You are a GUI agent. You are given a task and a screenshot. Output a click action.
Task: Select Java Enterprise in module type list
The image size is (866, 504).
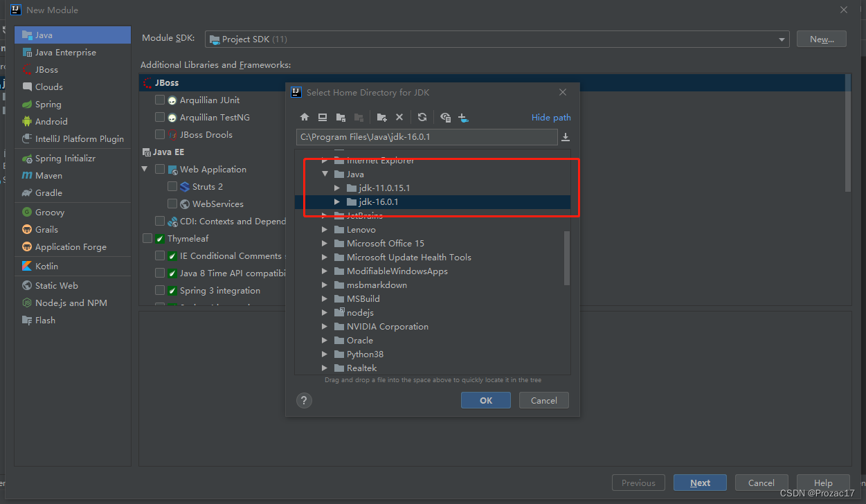tap(73, 52)
